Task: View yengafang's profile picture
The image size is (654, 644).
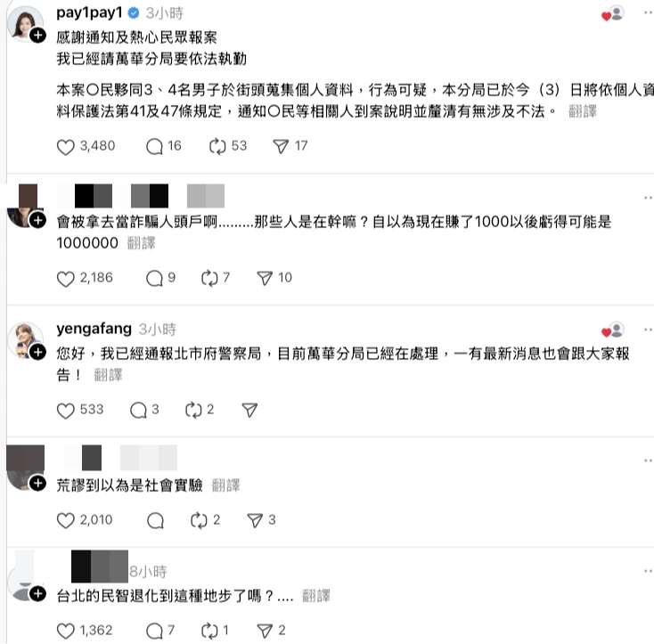Action: 24,340
